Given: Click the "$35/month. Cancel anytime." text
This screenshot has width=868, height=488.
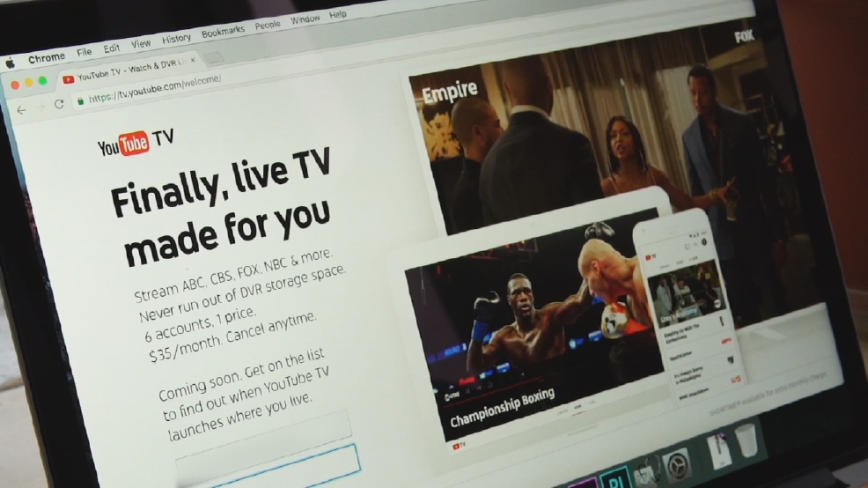Looking at the screenshot, I should pyautogui.click(x=233, y=336).
